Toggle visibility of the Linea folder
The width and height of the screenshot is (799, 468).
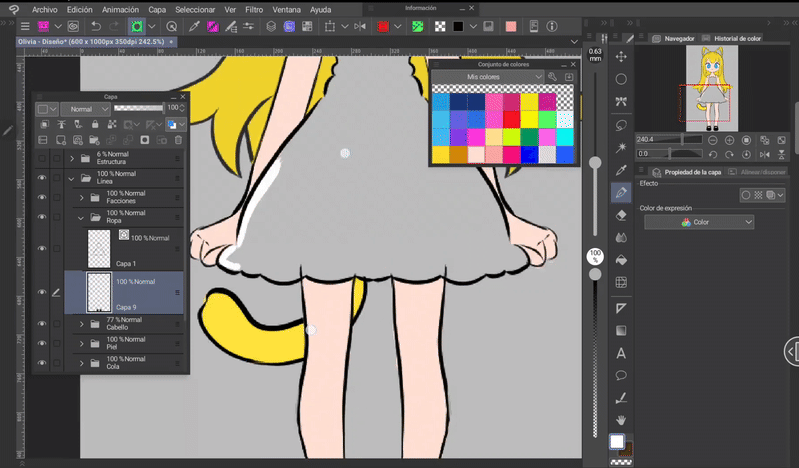tap(42, 178)
